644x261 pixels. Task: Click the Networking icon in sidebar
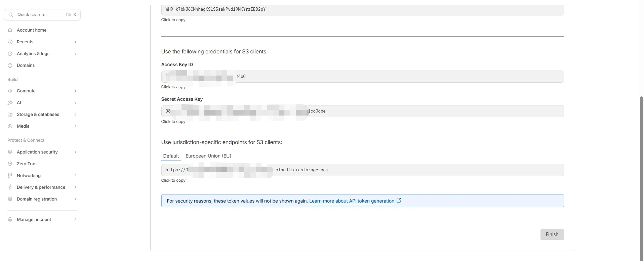(x=10, y=176)
